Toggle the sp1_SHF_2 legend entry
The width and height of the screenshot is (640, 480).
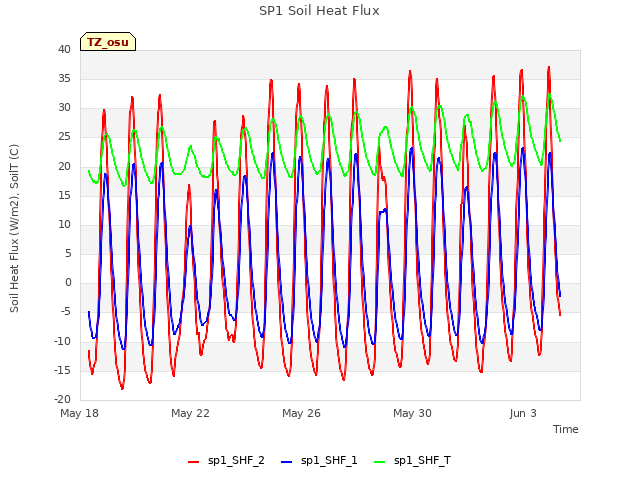pos(226,461)
